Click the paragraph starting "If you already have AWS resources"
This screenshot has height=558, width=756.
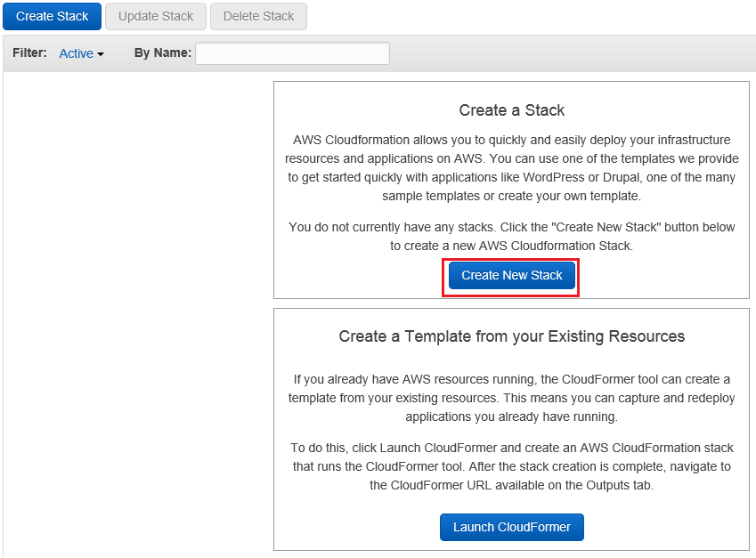click(x=511, y=398)
